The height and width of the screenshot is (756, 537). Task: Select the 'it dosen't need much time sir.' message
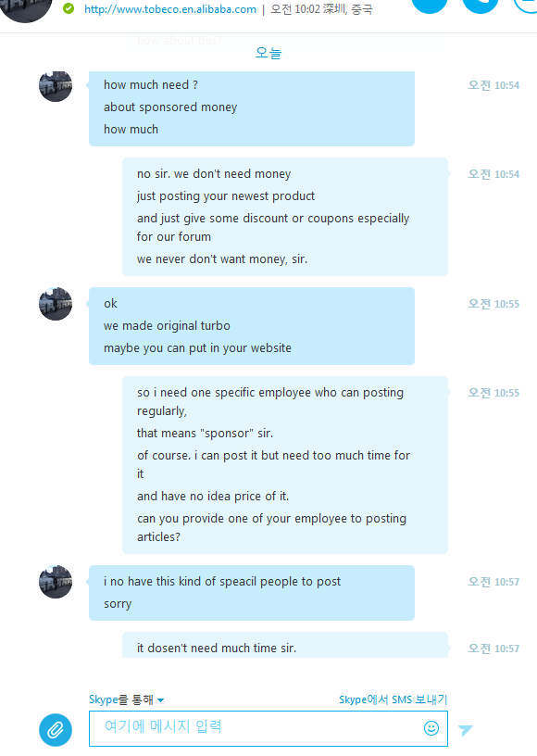click(217, 648)
